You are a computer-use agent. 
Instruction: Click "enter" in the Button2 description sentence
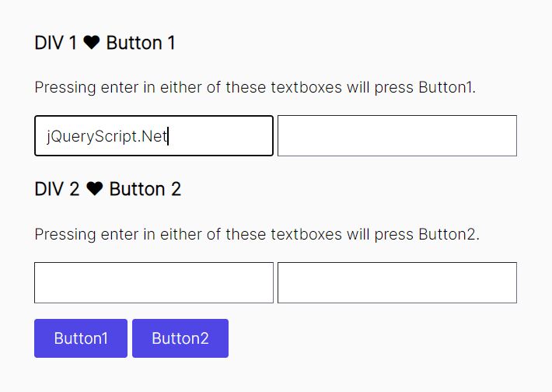tap(119, 233)
